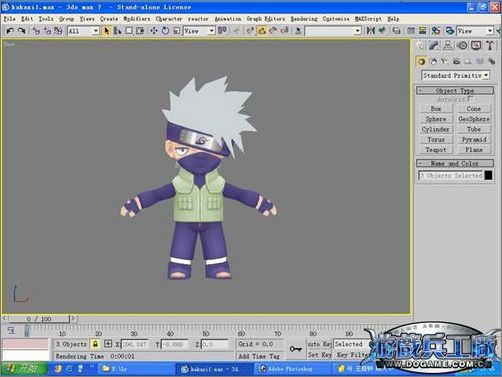Open the Modifiers menu
The height and width of the screenshot is (377, 502).
click(137, 19)
